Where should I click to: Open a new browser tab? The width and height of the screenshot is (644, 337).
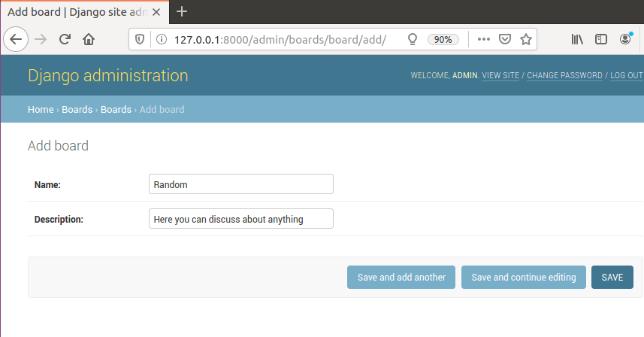pyautogui.click(x=182, y=11)
